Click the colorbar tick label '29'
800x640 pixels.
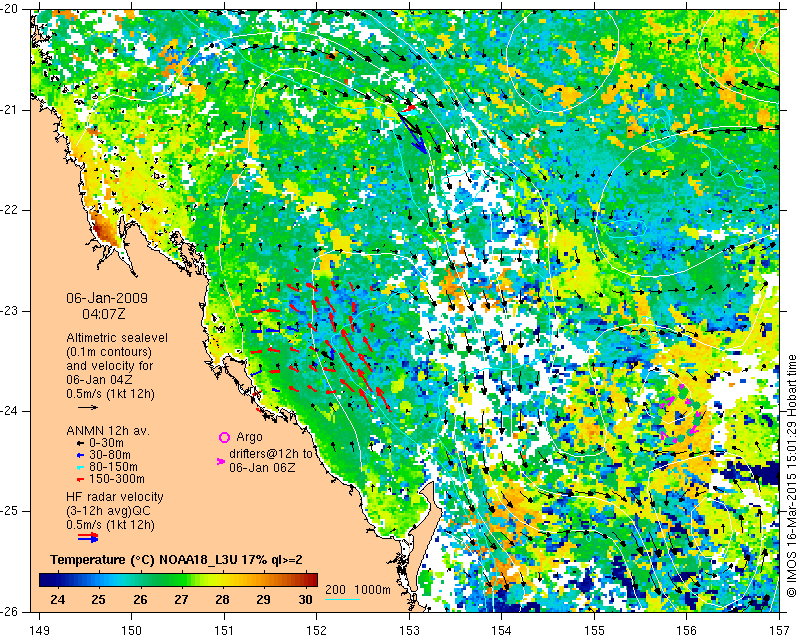263,599
